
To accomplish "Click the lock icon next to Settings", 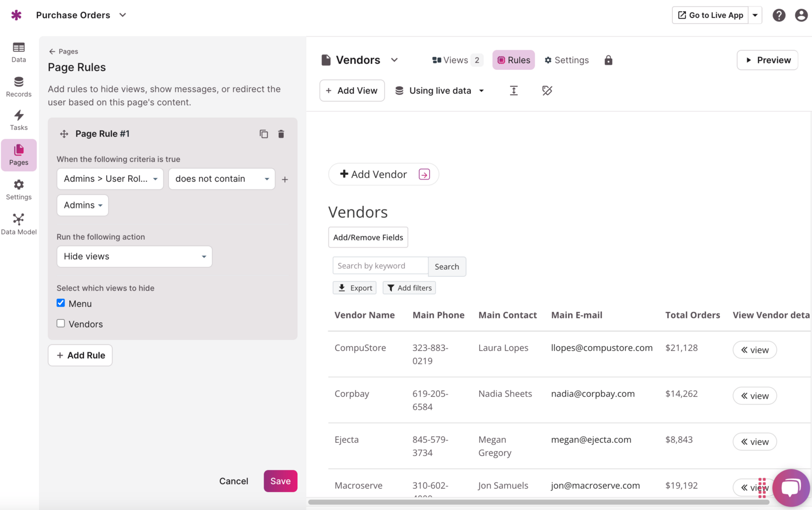I will click(608, 60).
